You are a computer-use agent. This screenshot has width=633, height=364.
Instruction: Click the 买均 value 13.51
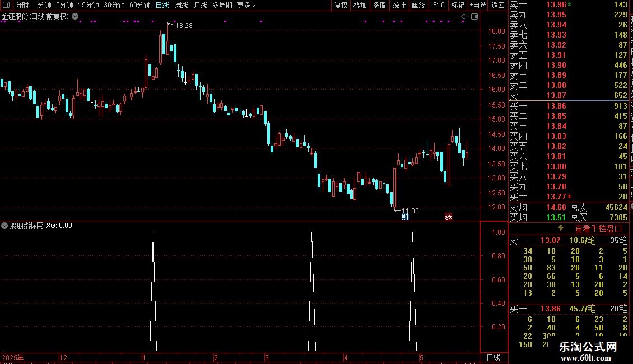pyautogui.click(x=556, y=217)
